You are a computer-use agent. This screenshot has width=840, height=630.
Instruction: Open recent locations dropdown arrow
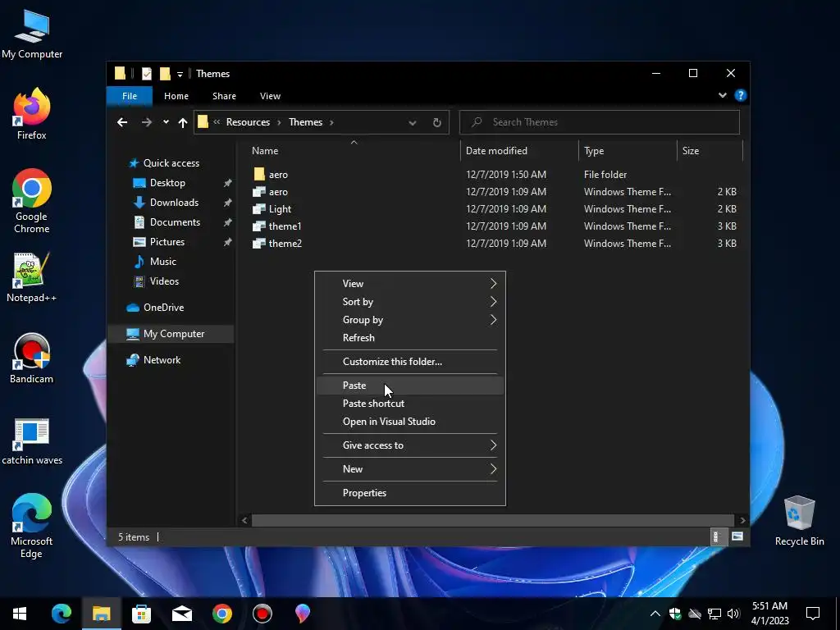coord(166,122)
